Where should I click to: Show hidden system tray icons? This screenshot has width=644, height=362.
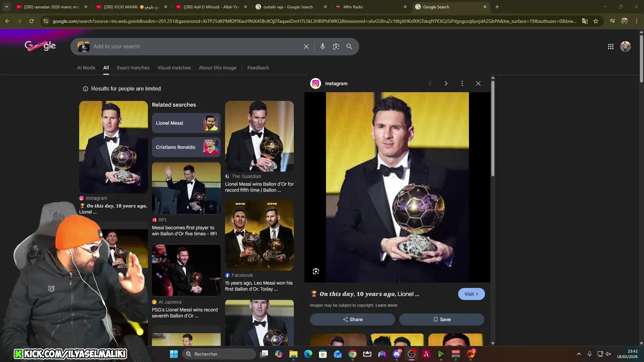click(x=579, y=354)
